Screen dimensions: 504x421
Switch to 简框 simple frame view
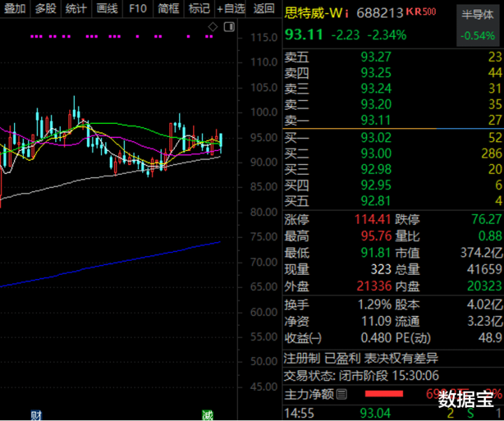tap(168, 8)
